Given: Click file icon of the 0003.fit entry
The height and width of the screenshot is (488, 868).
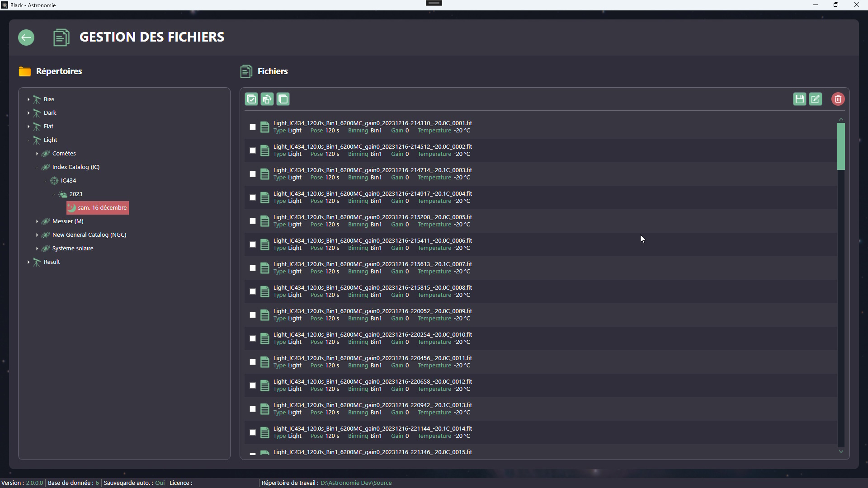Looking at the screenshot, I should 265,174.
